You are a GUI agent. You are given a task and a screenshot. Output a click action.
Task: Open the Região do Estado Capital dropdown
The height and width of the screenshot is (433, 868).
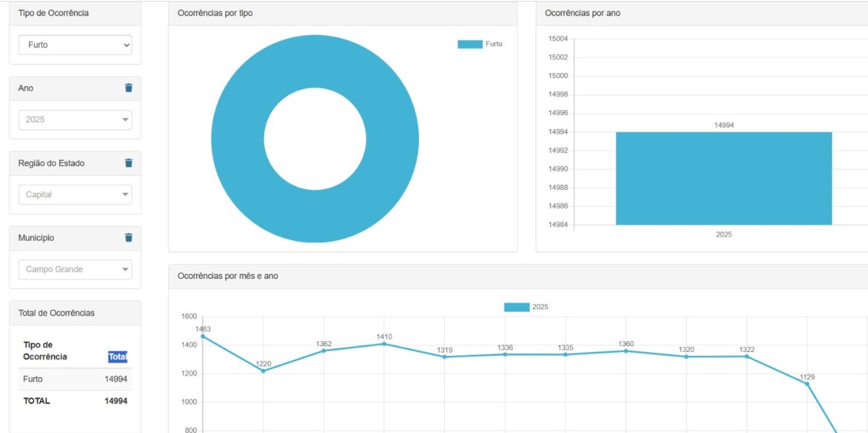[x=75, y=195]
